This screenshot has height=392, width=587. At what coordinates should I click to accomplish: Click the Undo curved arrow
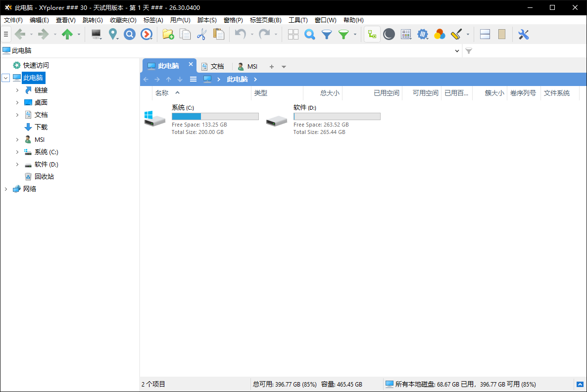coord(241,35)
